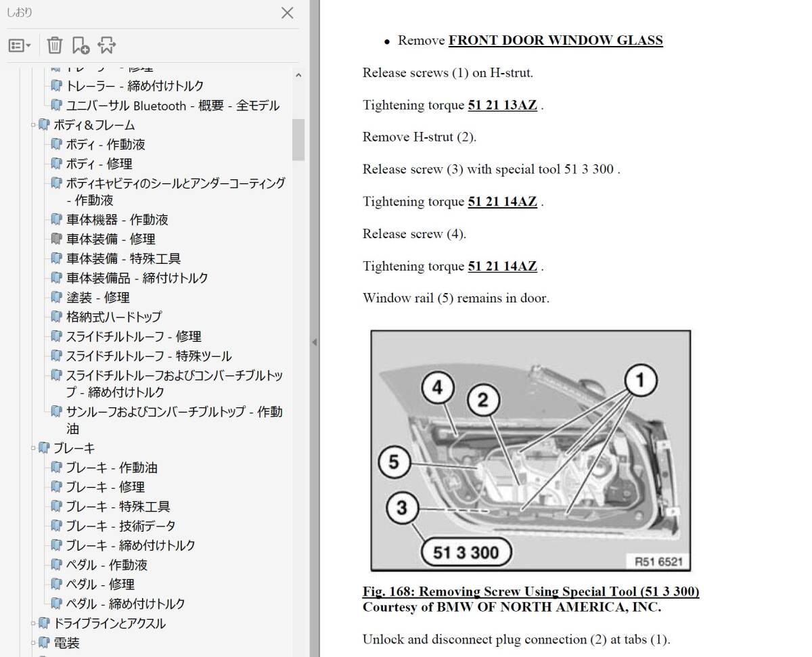Click bookmark icon beside ブレーキ - 特殊工具
The width and height of the screenshot is (812, 657).
click(x=57, y=507)
